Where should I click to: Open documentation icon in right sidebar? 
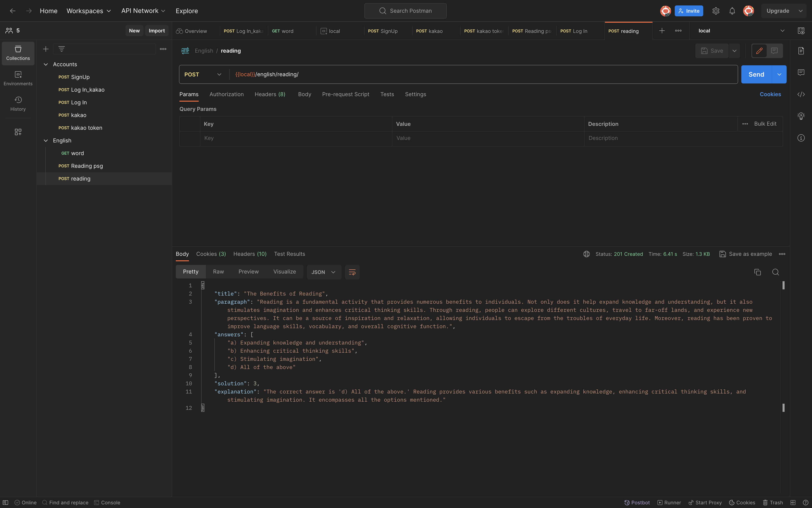tap(801, 51)
